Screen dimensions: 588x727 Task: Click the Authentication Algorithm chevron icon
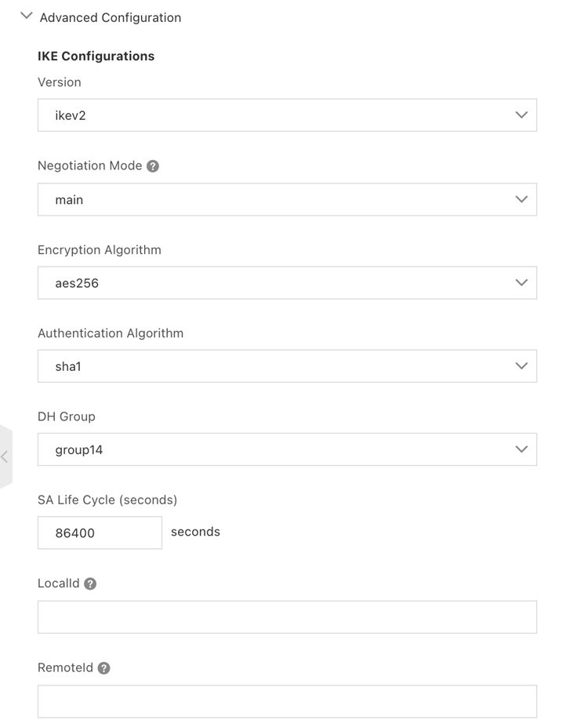[521, 365]
